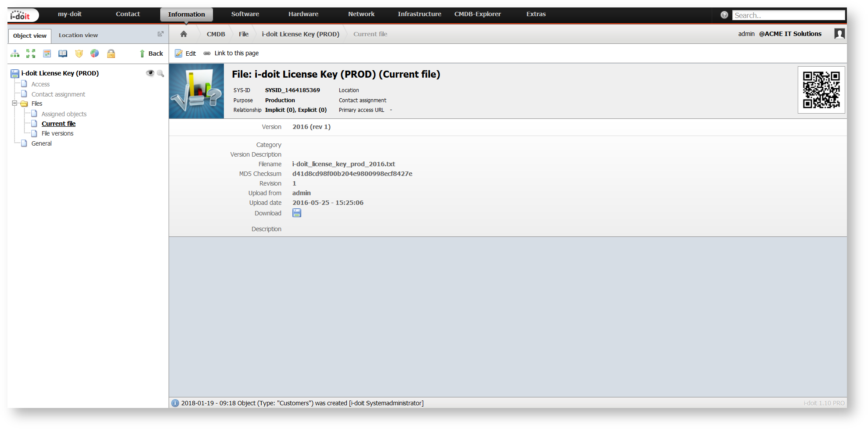Select Contact assignment in the object tree
This screenshot has width=868, height=429.
(58, 94)
